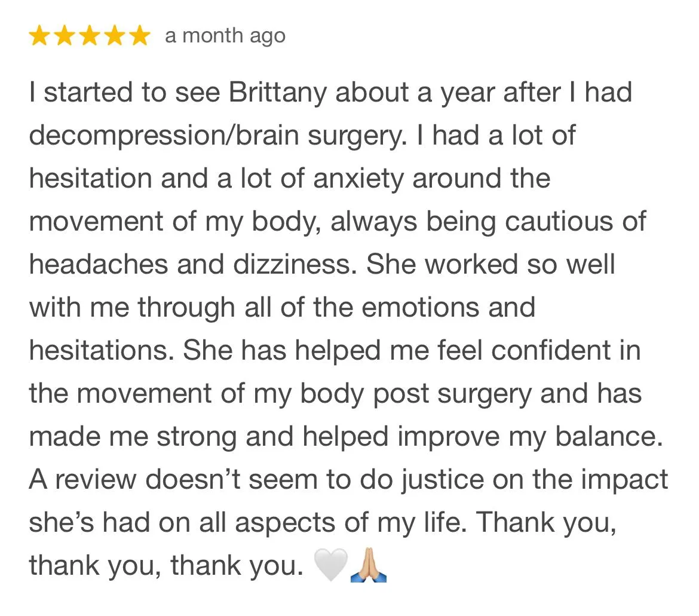Select the word "balance." in the review

[x=609, y=436]
